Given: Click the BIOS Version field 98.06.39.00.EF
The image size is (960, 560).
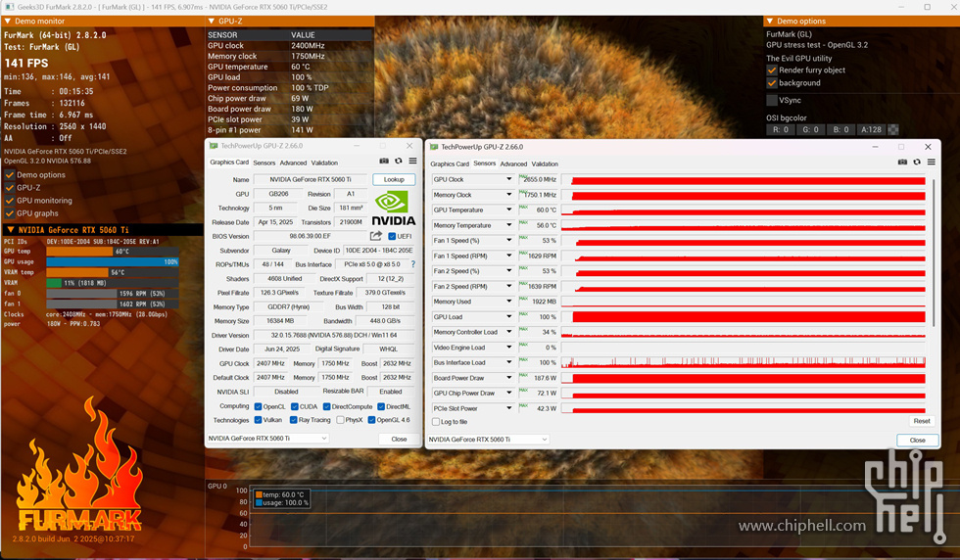Looking at the screenshot, I should (310, 236).
